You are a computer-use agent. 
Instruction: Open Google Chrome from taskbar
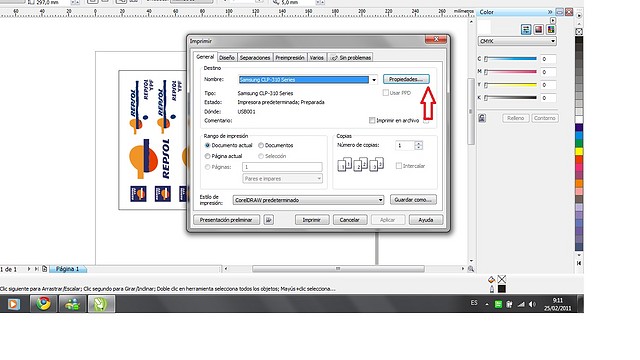tap(44, 304)
